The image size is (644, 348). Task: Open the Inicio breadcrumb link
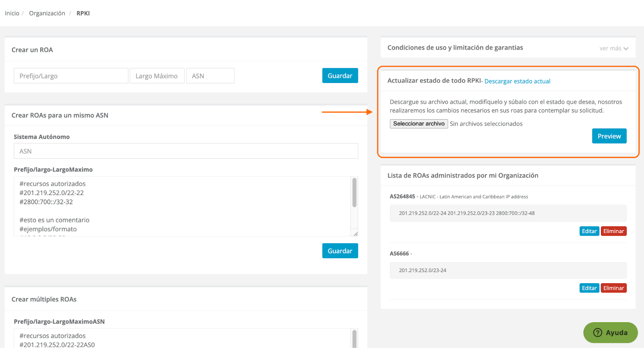click(12, 13)
